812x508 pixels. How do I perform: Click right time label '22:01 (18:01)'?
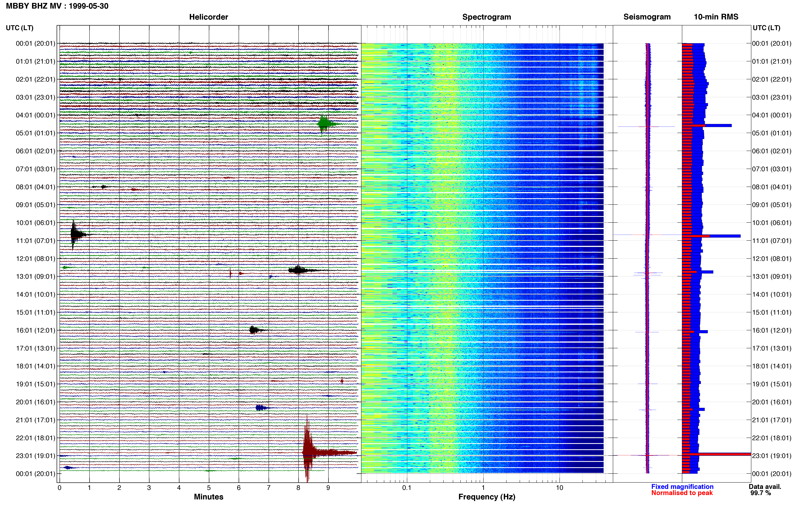[772, 438]
